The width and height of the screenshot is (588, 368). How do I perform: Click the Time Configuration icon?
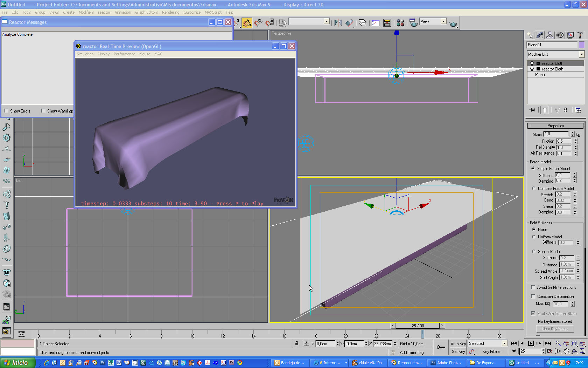click(x=549, y=351)
